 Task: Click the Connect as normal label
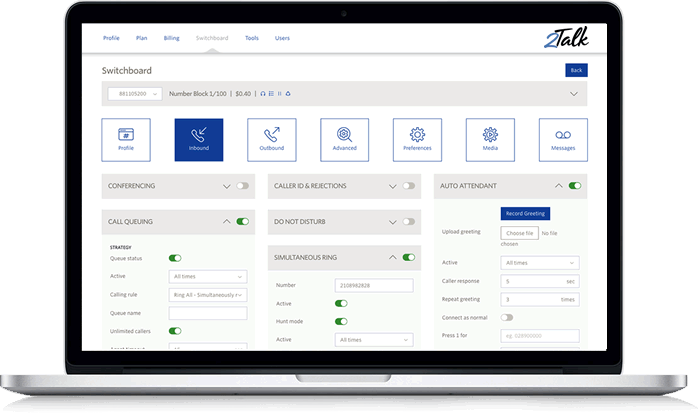tap(464, 318)
